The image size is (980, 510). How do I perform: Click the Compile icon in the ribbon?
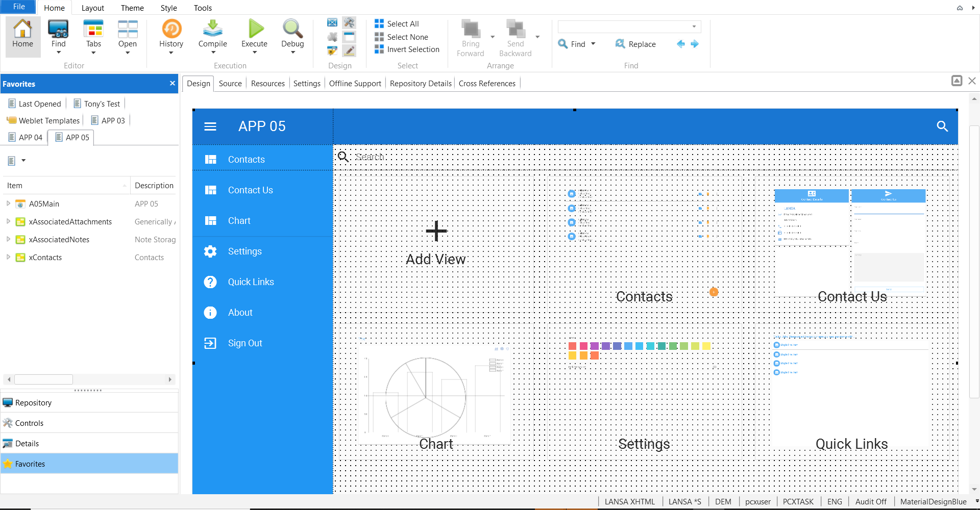pyautogui.click(x=212, y=29)
